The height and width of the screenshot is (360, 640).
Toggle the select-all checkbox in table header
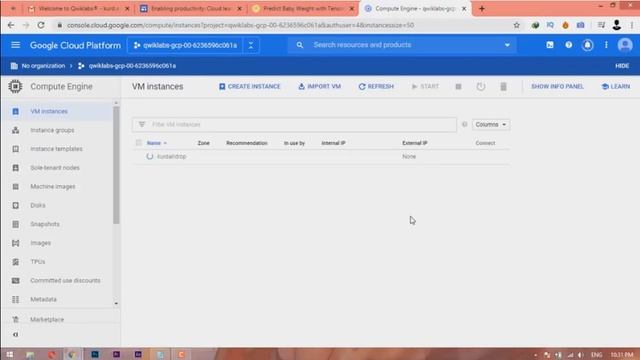tap(139, 143)
